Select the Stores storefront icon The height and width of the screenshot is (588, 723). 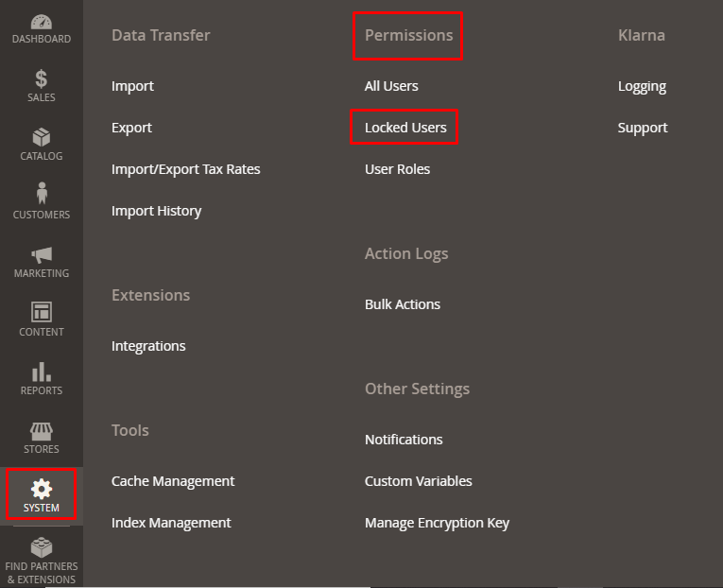tap(42, 430)
